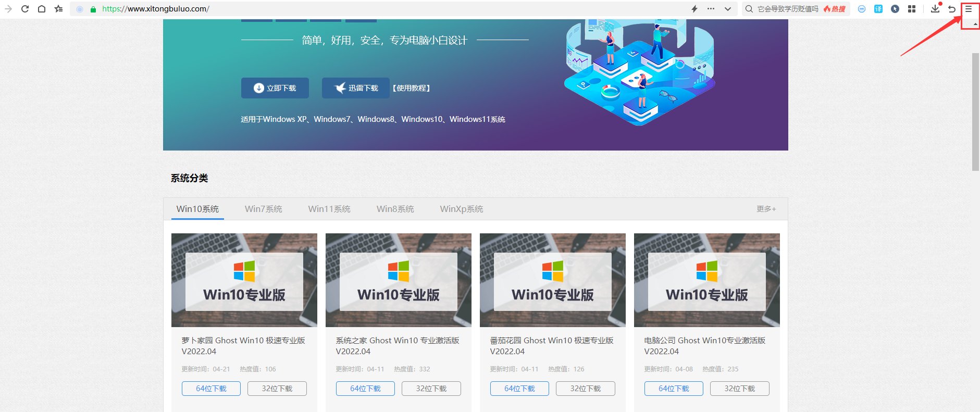Open the four-squares extensions grid
Screen dimensions: 980x412
point(912,9)
